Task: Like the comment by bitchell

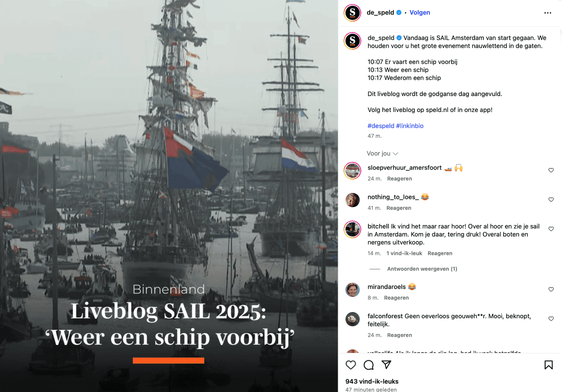Action: tap(551, 229)
